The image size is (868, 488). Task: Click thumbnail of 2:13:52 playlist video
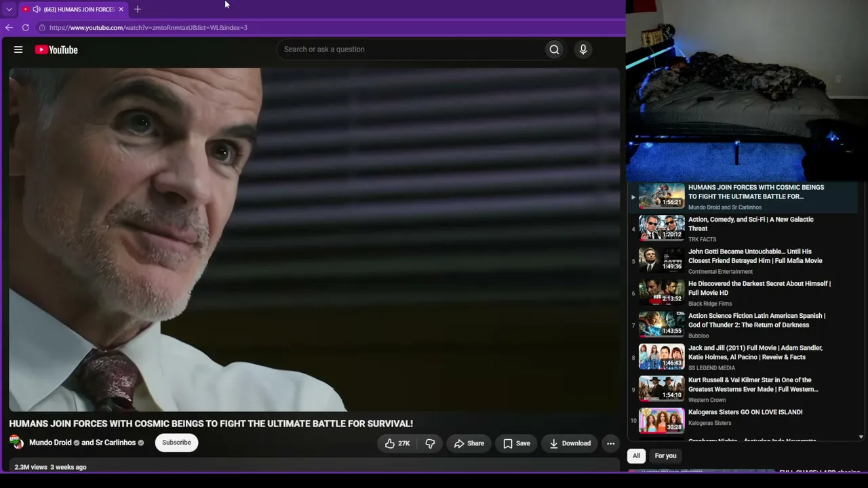[x=662, y=292]
